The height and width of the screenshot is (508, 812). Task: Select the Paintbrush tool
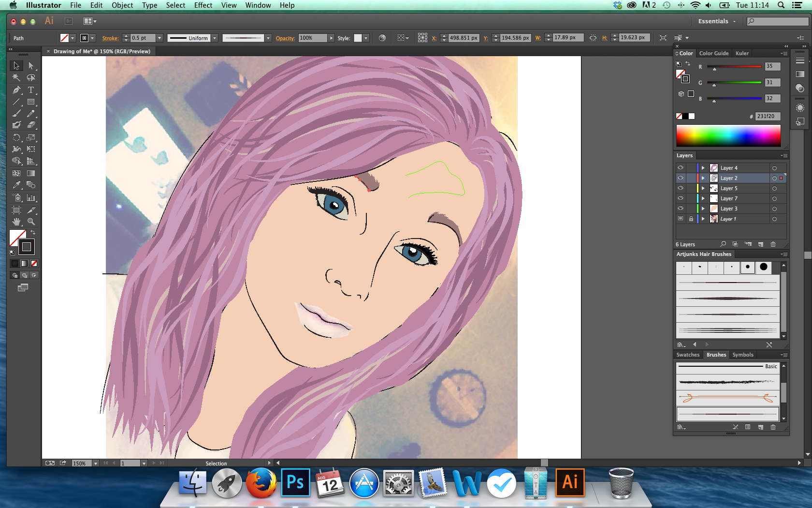(x=16, y=113)
